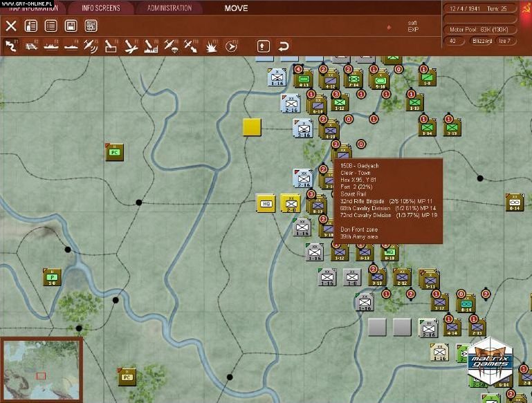Click the Blizzard weather indicator
The width and height of the screenshot is (532, 403).
482,41
